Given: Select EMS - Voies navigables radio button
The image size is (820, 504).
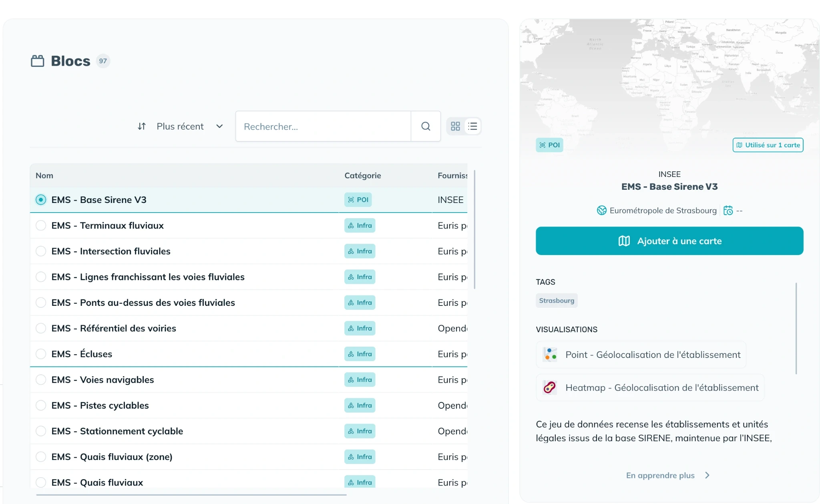Looking at the screenshot, I should point(41,380).
